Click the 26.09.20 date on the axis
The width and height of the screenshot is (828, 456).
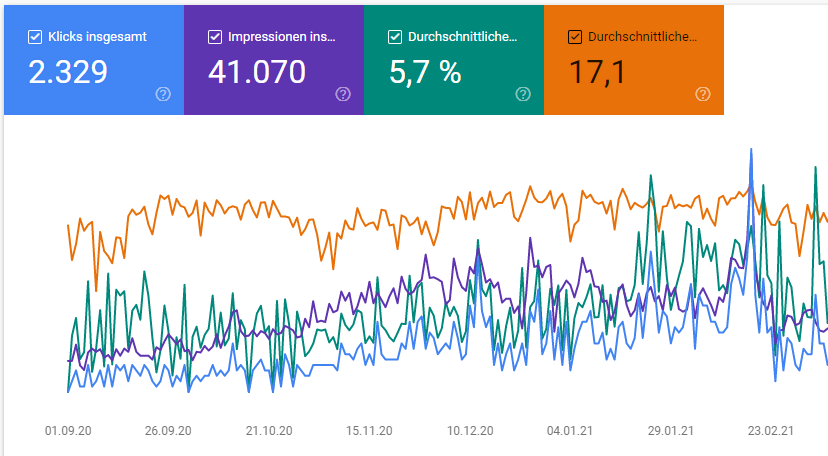tap(169, 430)
